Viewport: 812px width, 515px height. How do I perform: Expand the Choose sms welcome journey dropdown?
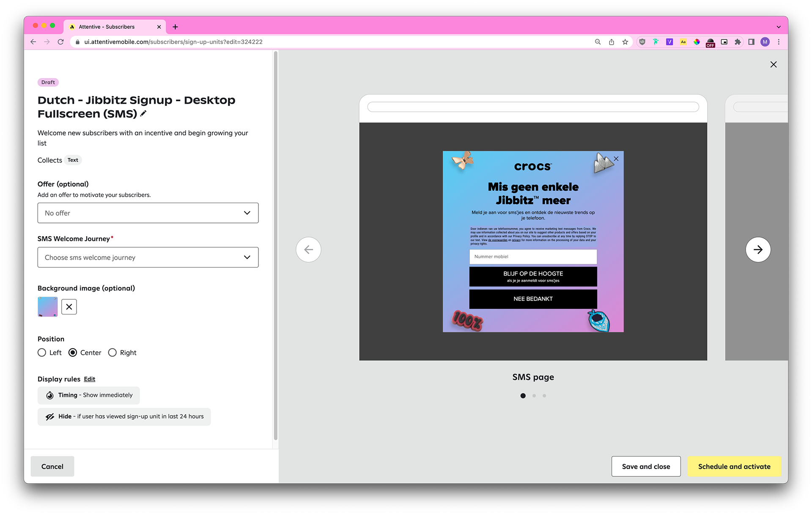148,257
